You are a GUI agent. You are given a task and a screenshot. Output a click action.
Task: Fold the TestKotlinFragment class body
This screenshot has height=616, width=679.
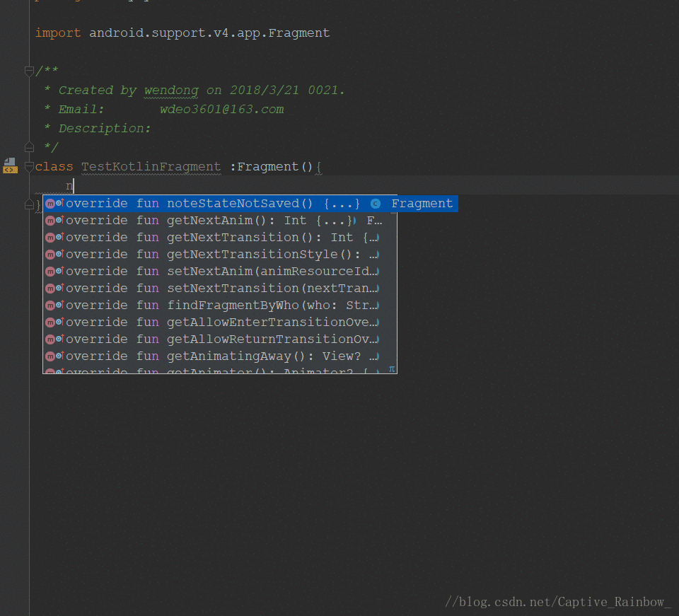point(29,167)
